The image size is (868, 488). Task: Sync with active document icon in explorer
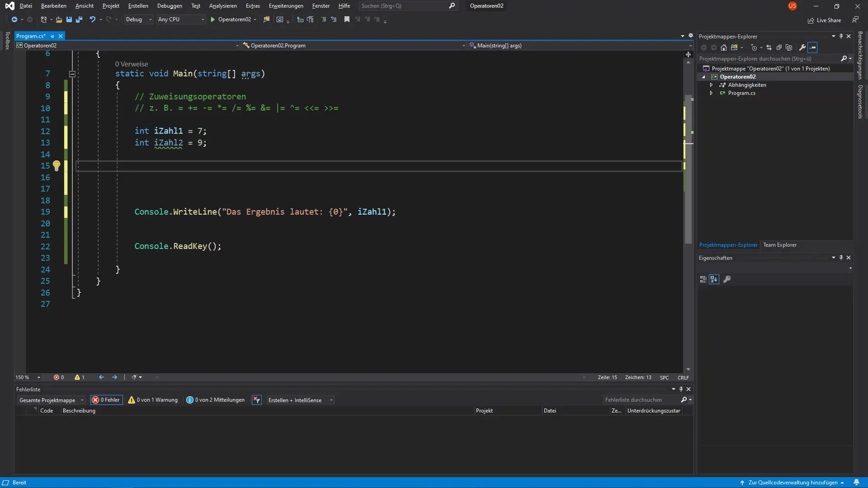point(769,47)
